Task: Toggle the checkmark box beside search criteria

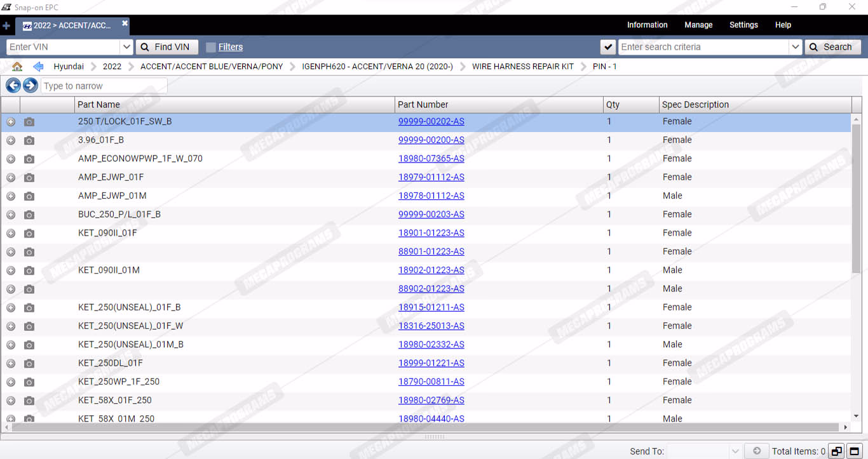Action: click(x=608, y=47)
